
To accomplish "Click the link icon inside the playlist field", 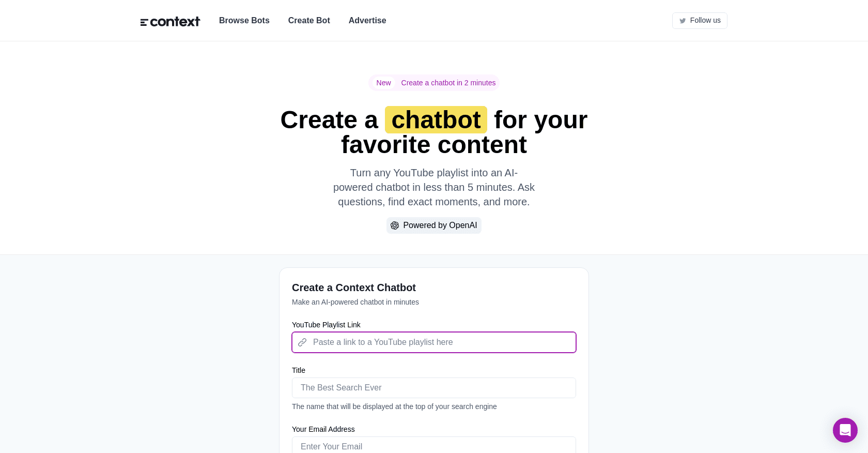I will 303,342.
